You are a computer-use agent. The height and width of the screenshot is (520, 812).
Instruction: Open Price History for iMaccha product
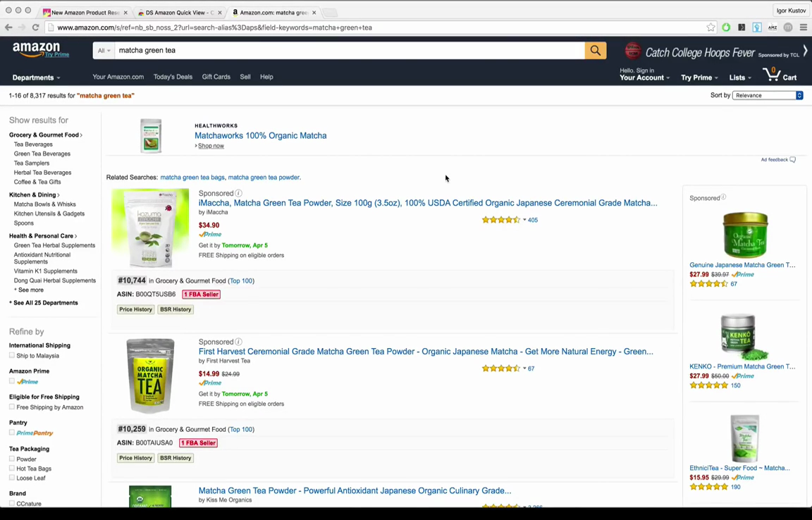tap(135, 309)
